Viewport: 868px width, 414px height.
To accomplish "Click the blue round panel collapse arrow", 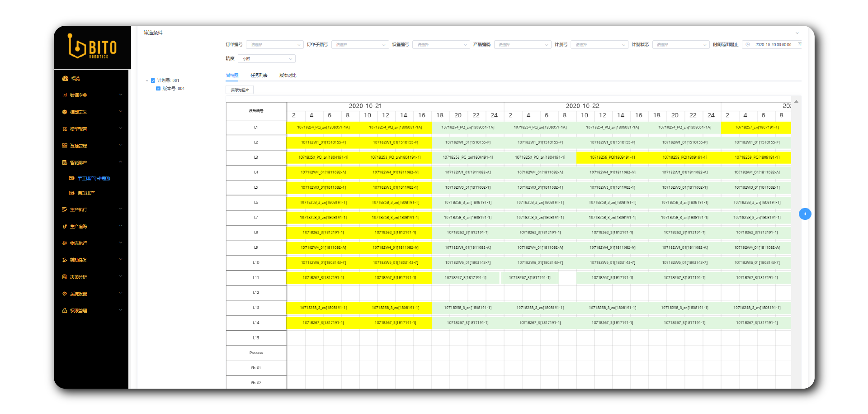I will point(805,214).
